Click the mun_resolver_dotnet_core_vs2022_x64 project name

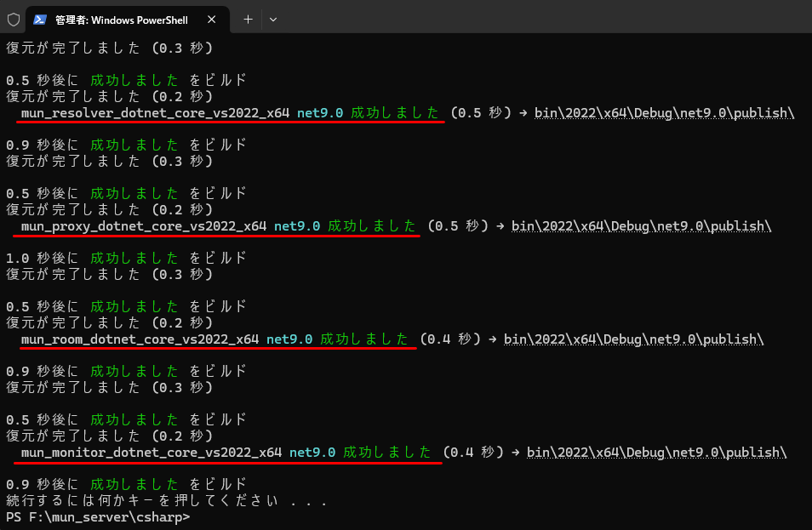(156, 112)
